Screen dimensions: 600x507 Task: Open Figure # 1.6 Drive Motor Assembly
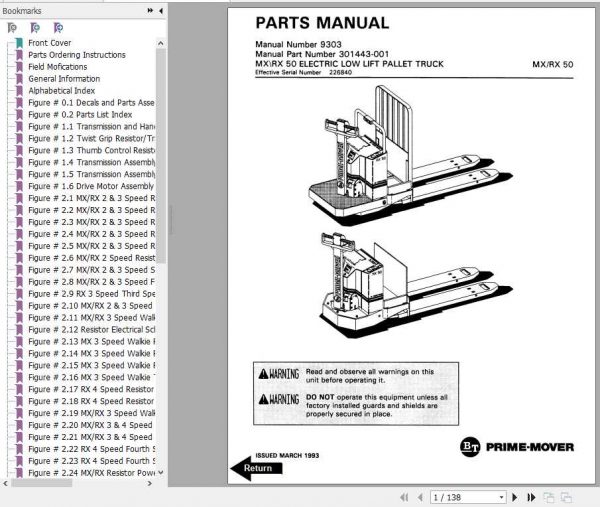click(91, 186)
